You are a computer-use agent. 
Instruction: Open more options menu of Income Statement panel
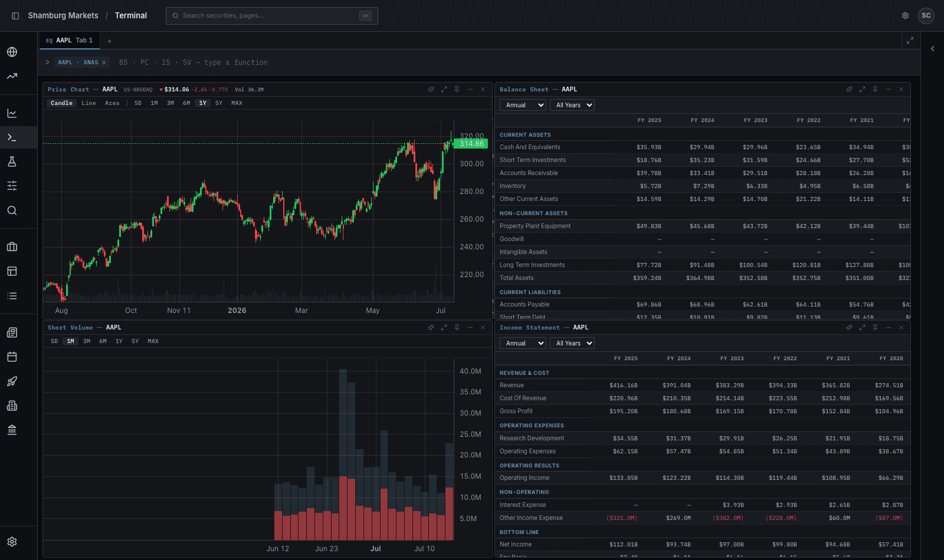[x=889, y=328]
